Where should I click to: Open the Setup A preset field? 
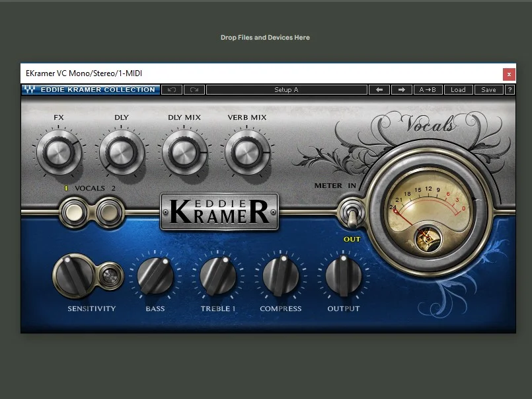[x=286, y=89]
